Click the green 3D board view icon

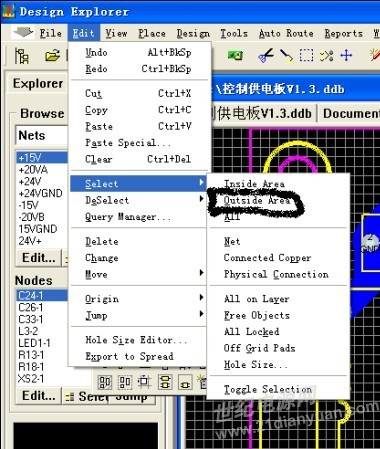[x=235, y=55]
